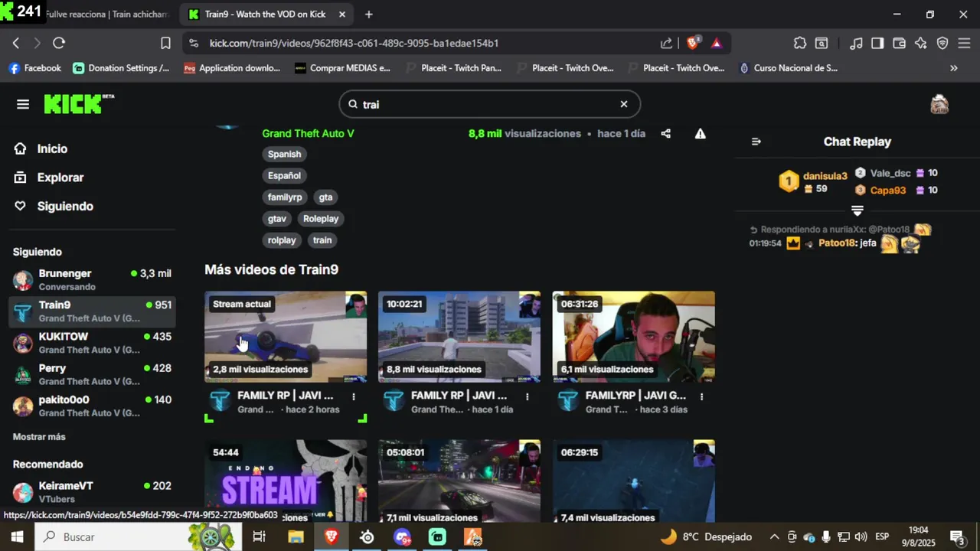Viewport: 980px width, 551px height.
Task: Open Siguiendo in the sidebar
Action: click(65, 206)
